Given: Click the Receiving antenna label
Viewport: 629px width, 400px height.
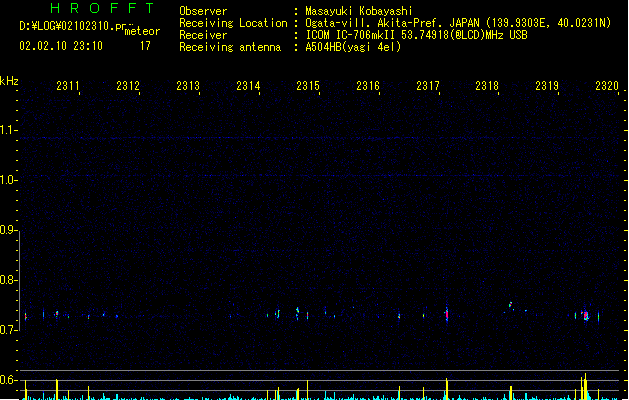Looking at the screenshot, I should coord(230,47).
